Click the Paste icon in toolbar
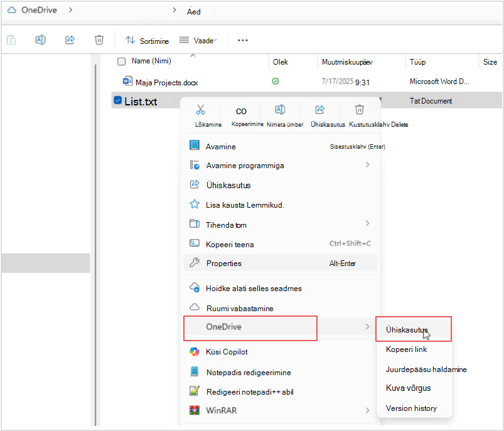 (x=11, y=40)
